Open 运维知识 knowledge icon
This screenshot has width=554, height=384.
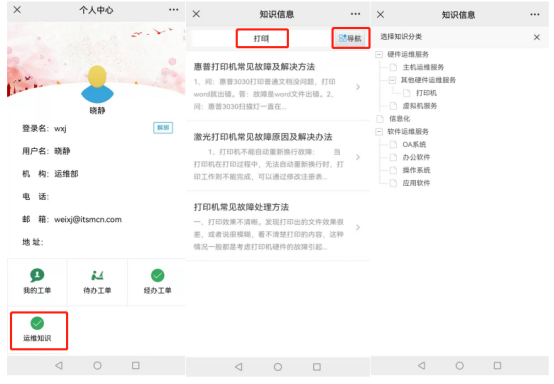coord(37,323)
